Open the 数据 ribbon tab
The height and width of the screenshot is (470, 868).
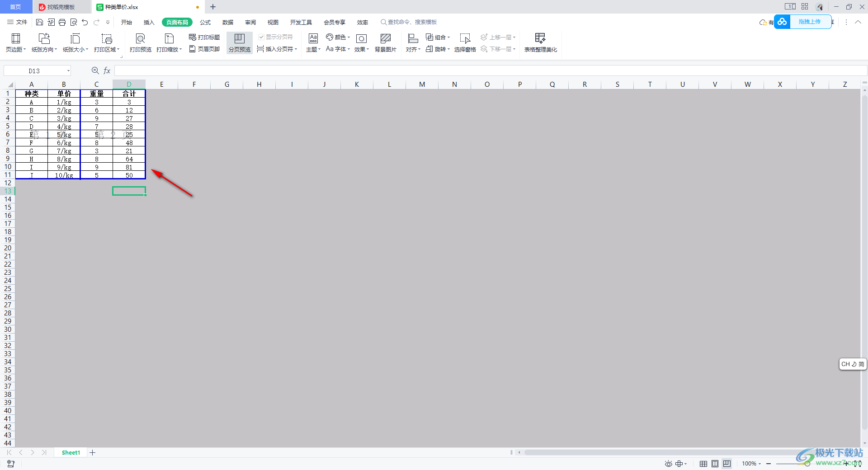click(228, 22)
